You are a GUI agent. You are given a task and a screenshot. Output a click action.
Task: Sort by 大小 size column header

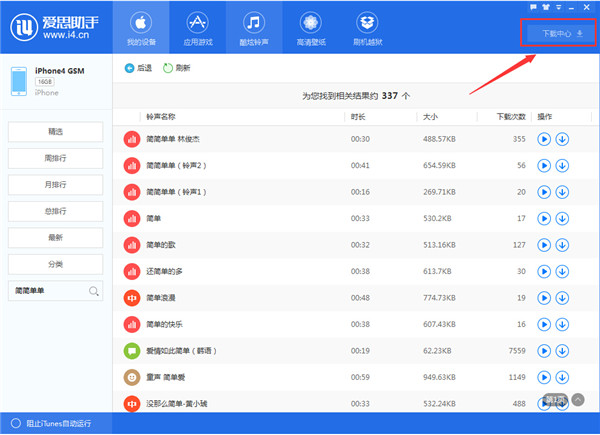(430, 117)
